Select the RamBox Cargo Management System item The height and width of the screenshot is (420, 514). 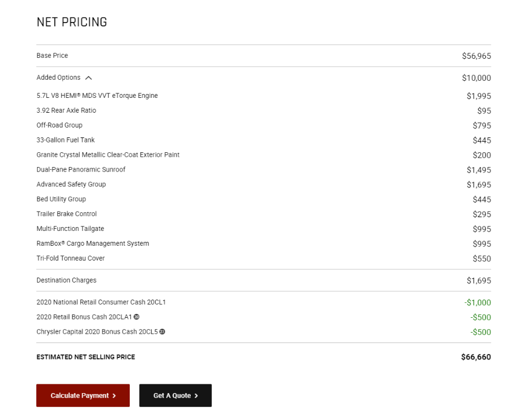click(x=93, y=244)
